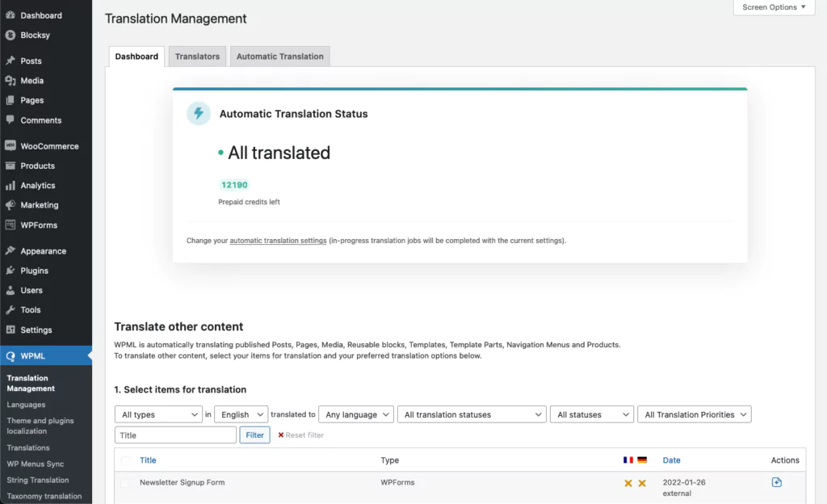Click the WPForms type cell
Image resolution: width=827 pixels, height=504 pixels.
397,482
